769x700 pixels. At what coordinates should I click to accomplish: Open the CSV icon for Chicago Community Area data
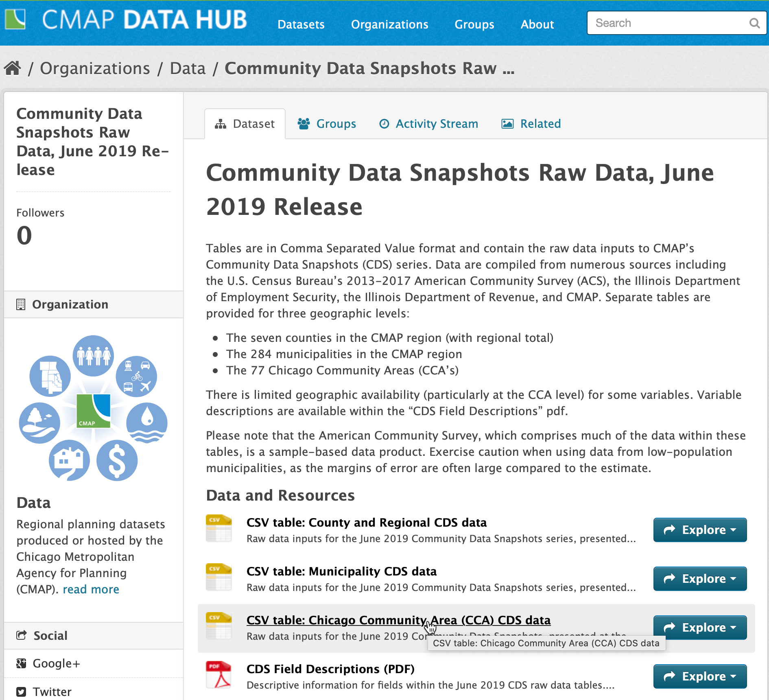point(219,626)
